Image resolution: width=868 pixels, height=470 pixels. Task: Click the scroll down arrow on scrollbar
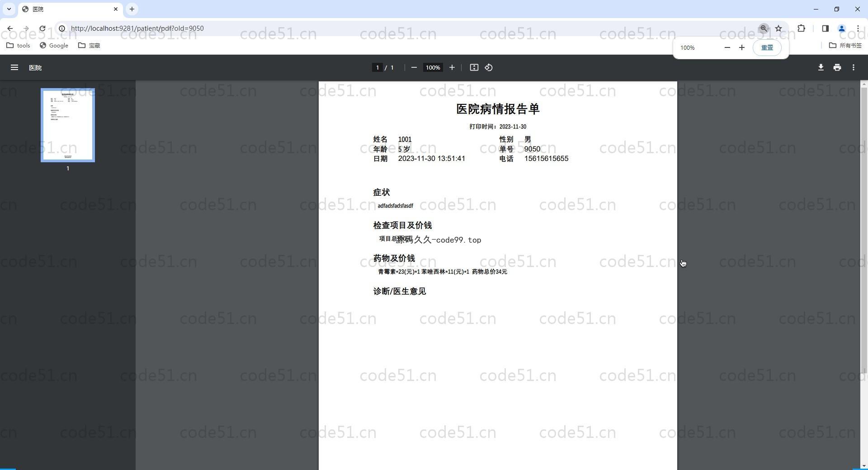pos(864,465)
